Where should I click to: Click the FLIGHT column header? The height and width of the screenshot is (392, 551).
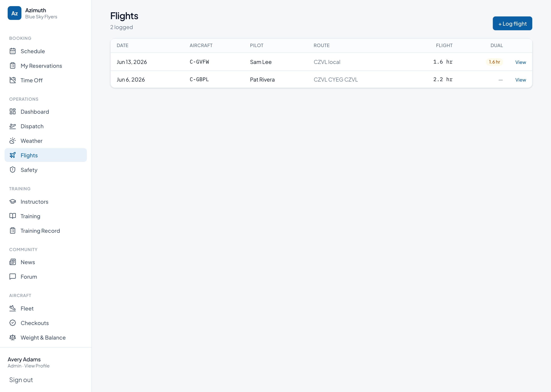pos(444,45)
